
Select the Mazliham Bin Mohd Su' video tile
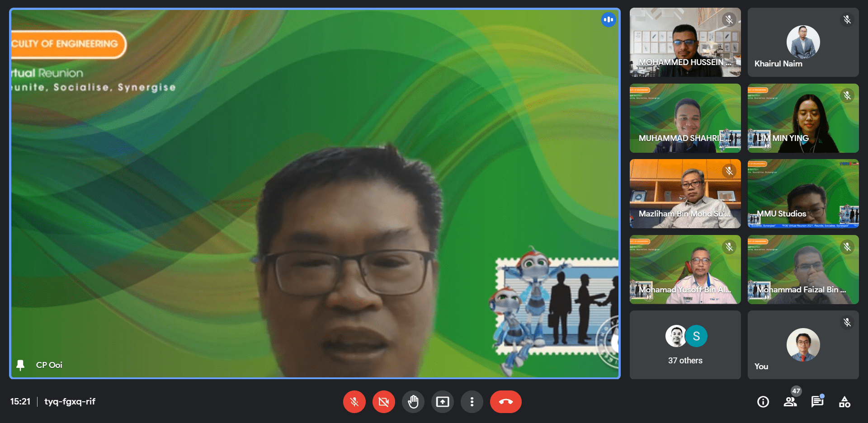tap(685, 193)
